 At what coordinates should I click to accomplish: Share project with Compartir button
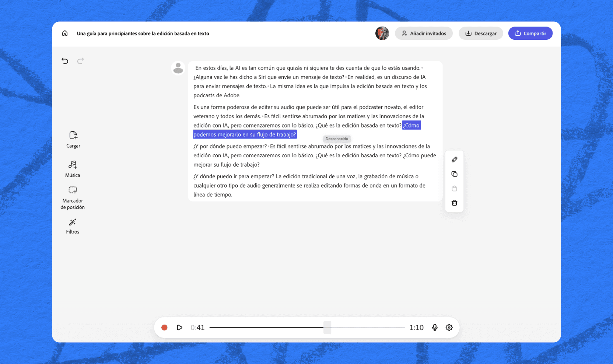click(530, 33)
